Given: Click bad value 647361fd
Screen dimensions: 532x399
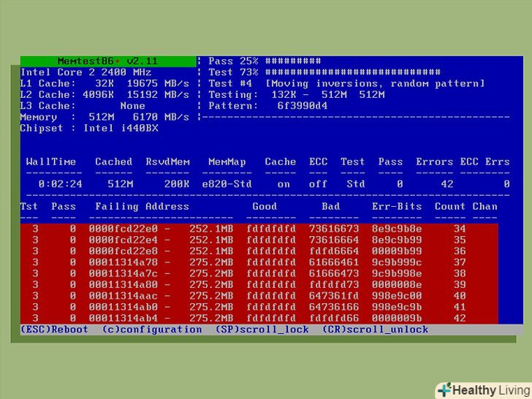Looking at the screenshot, I should pos(334,296).
